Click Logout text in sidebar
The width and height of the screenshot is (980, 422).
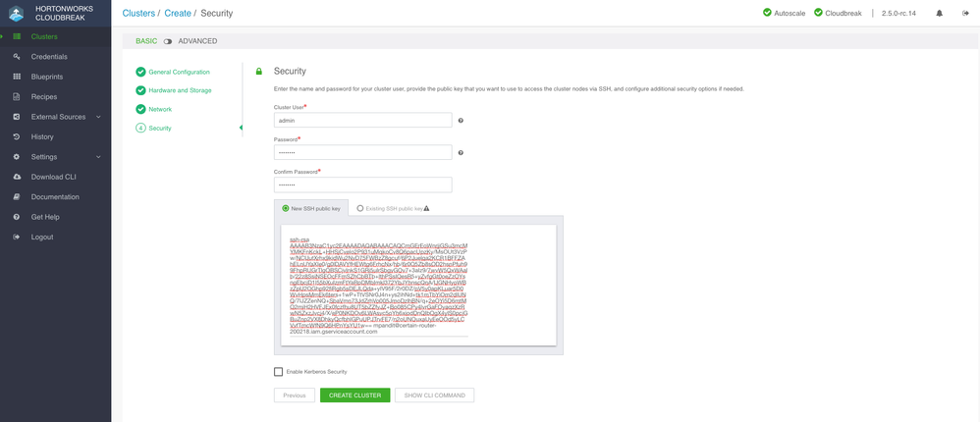tap(42, 237)
